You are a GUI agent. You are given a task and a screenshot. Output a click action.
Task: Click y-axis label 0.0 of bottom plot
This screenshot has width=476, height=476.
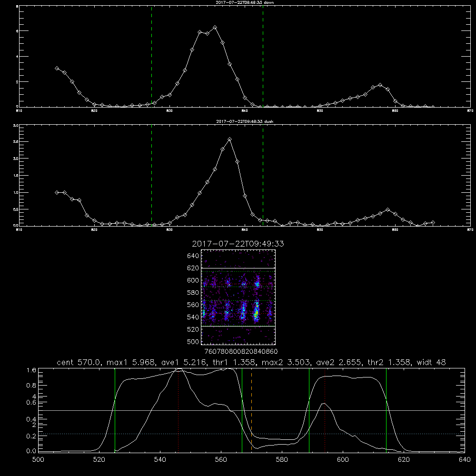coord(31,451)
